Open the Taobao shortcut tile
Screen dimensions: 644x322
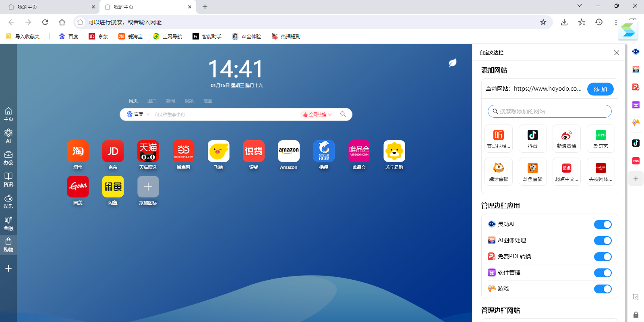coord(78,151)
